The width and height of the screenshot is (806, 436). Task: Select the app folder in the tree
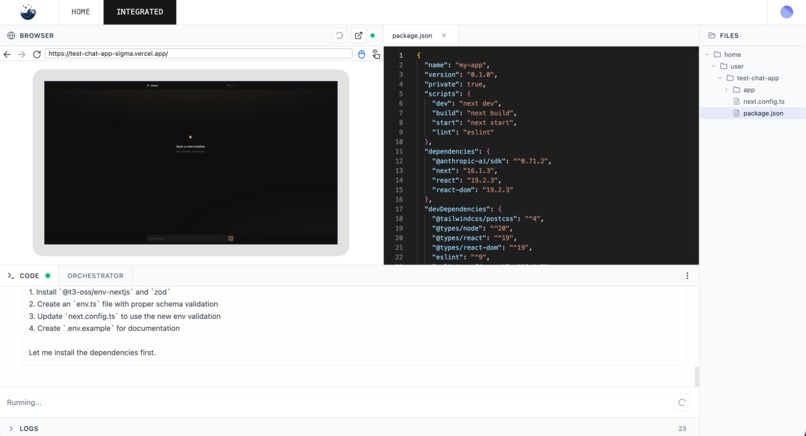748,90
